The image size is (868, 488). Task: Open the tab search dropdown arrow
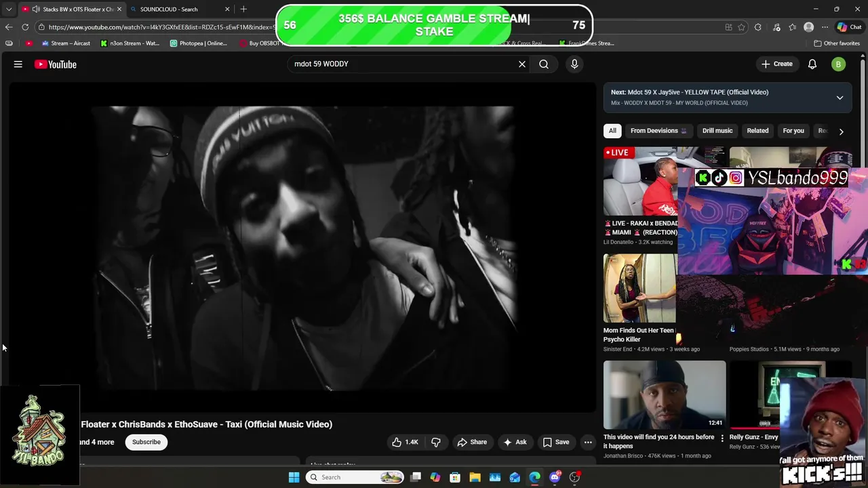9,9
